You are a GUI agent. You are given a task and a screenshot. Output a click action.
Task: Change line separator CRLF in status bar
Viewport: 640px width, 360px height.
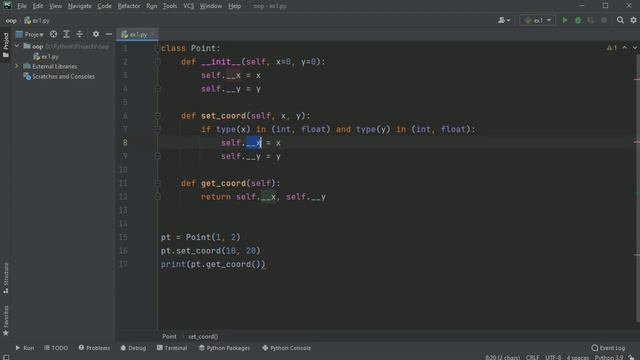click(533, 357)
